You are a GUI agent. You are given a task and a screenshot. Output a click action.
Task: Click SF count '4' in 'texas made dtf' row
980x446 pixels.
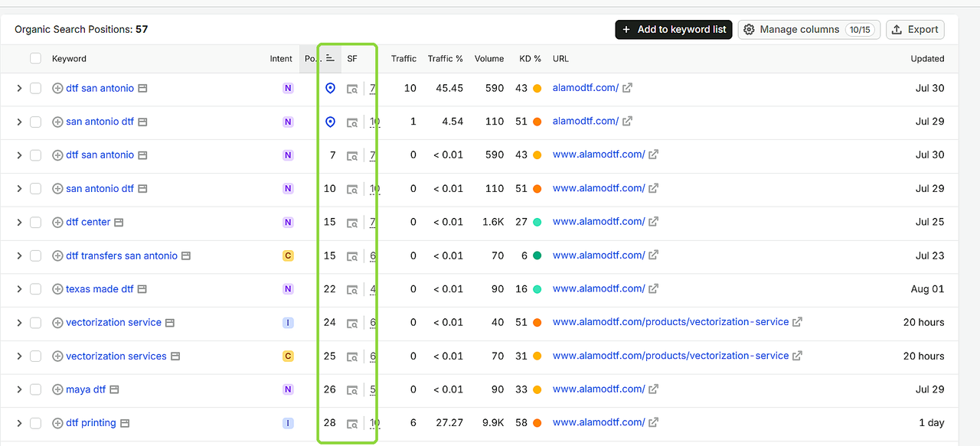(x=373, y=289)
